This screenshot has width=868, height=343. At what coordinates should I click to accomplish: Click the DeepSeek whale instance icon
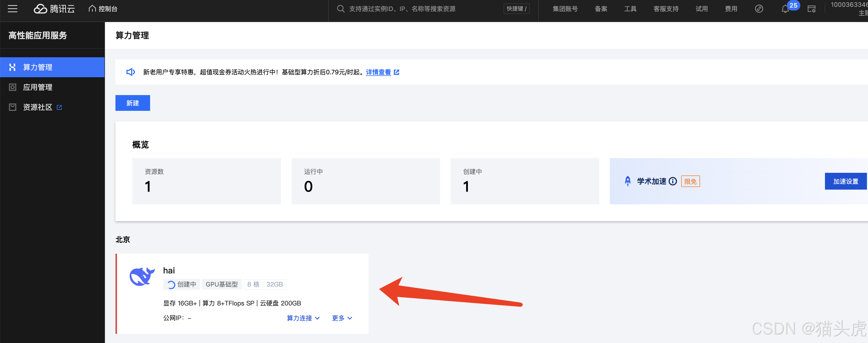click(x=142, y=277)
